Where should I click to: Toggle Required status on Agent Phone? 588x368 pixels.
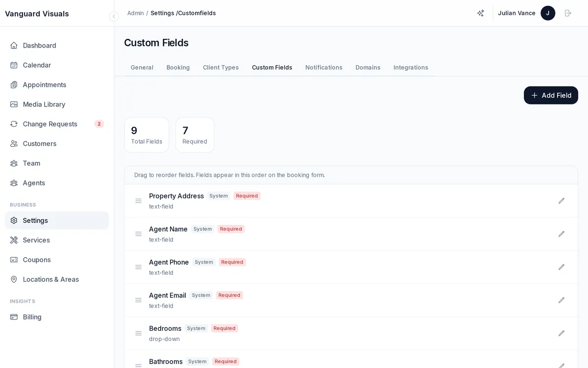232,262
